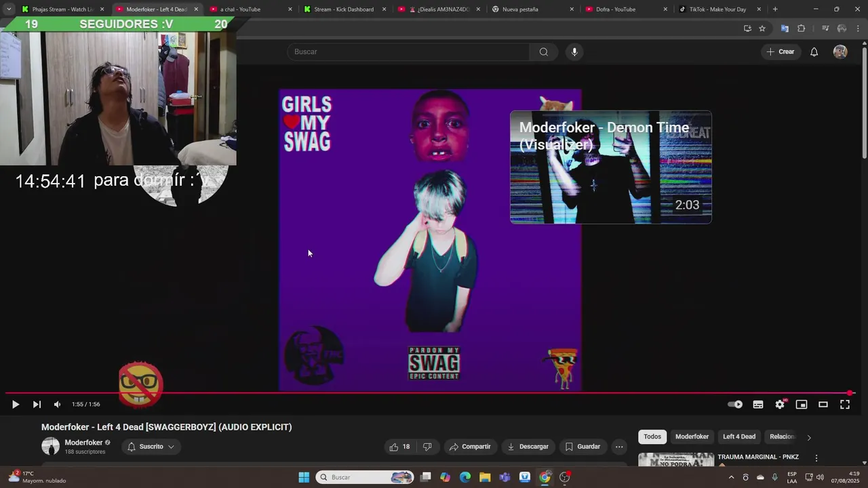Open YouTube notifications bell
This screenshot has height=488, width=868.
(x=814, y=52)
